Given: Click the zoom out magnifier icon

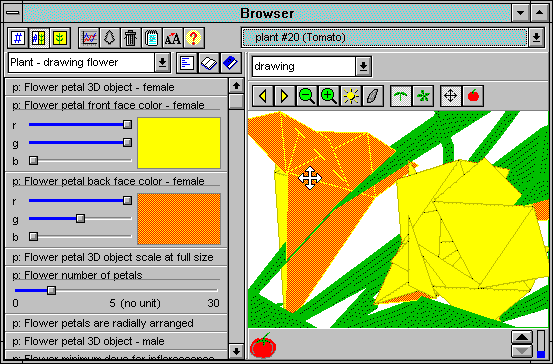Looking at the screenshot, I should (x=306, y=96).
